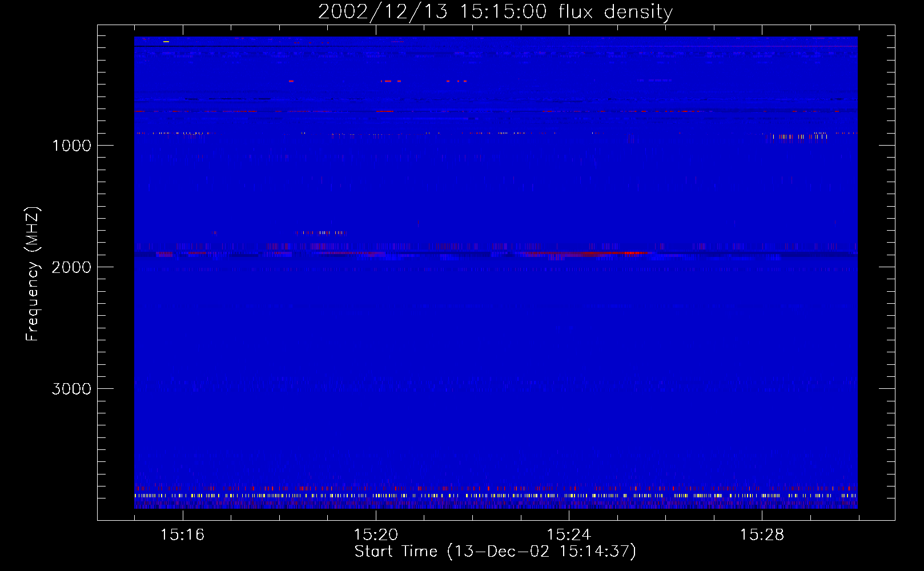Click the bright red emission streak near 1900 MHz
Image resolution: width=924 pixels, height=571 pixels.
(x=588, y=253)
